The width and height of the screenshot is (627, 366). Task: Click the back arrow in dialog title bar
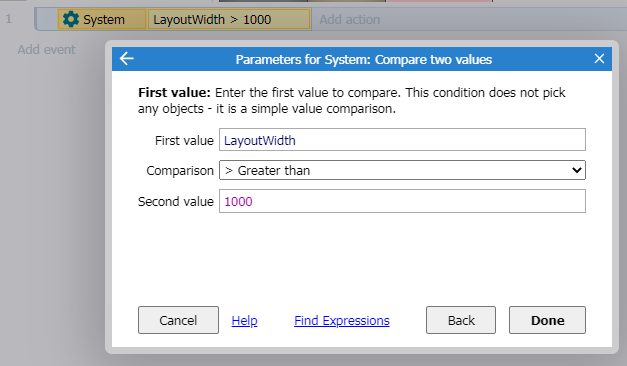(x=126, y=59)
